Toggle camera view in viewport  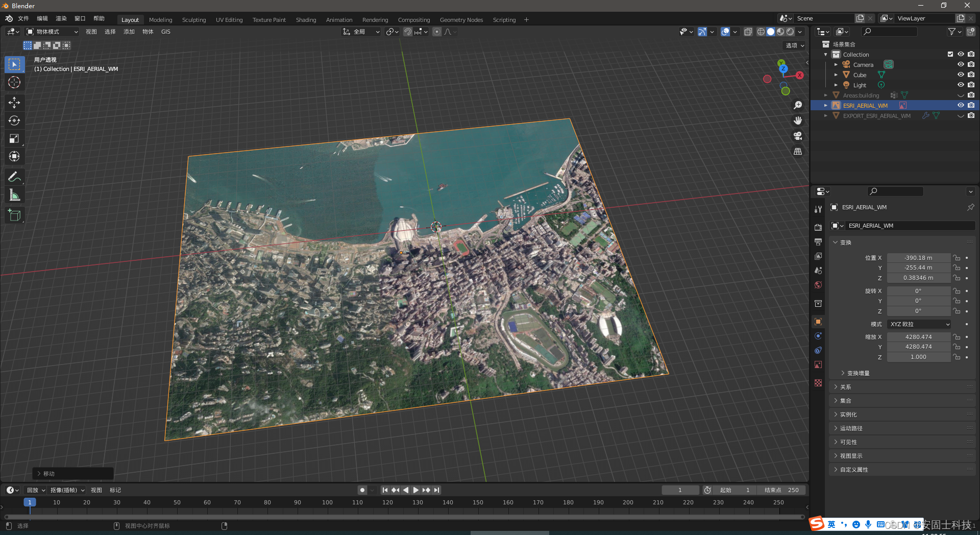coord(798,136)
